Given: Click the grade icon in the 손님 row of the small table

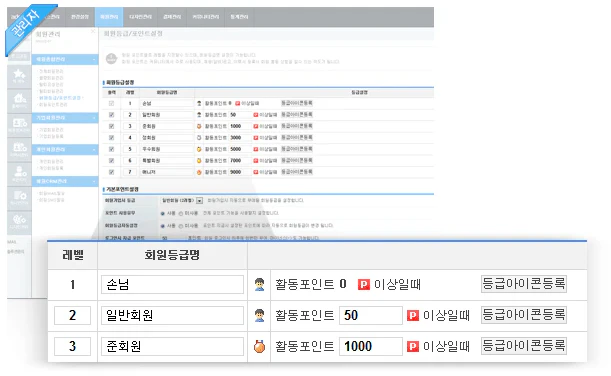Looking at the screenshot, I should click(199, 103).
